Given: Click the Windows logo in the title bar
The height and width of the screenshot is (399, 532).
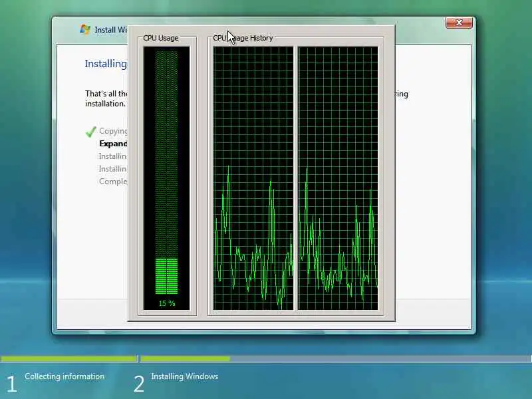Looking at the screenshot, I should coord(85,29).
